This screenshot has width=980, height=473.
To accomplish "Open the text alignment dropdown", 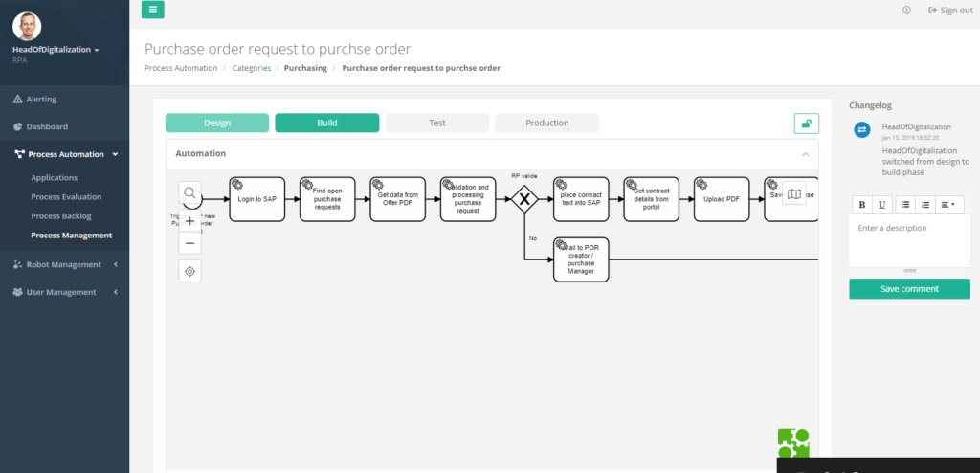I will 949,205.
